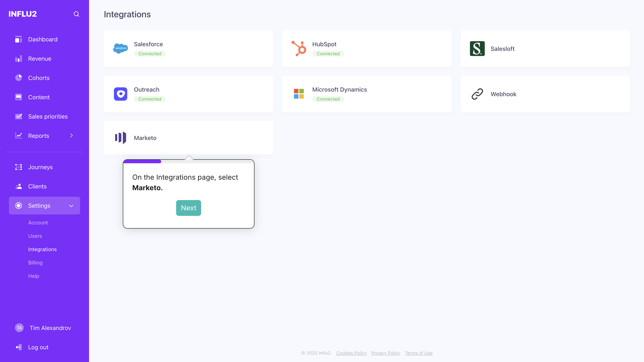Click the Outreach integration title
This screenshot has height=362, width=644.
coord(147,90)
